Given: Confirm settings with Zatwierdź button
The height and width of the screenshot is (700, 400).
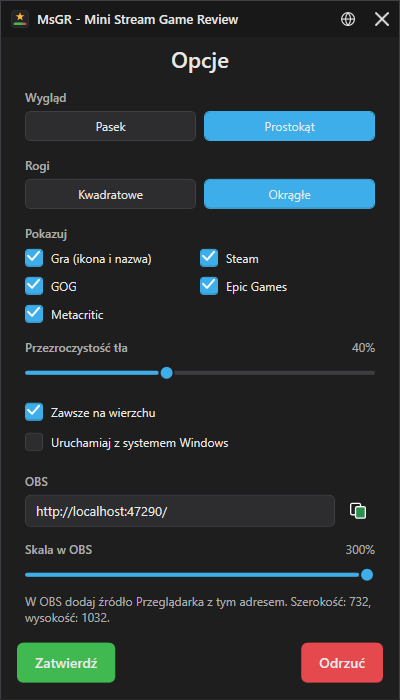Looking at the screenshot, I should click(66, 662).
